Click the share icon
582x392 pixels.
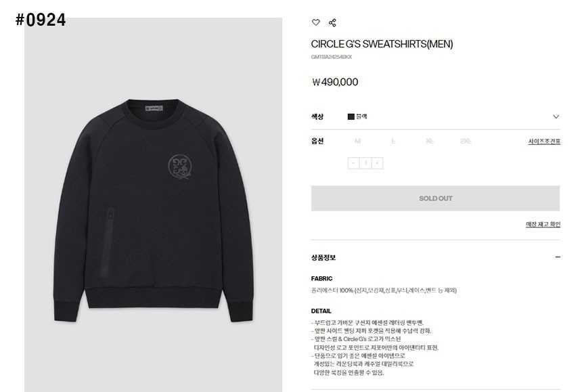332,22
